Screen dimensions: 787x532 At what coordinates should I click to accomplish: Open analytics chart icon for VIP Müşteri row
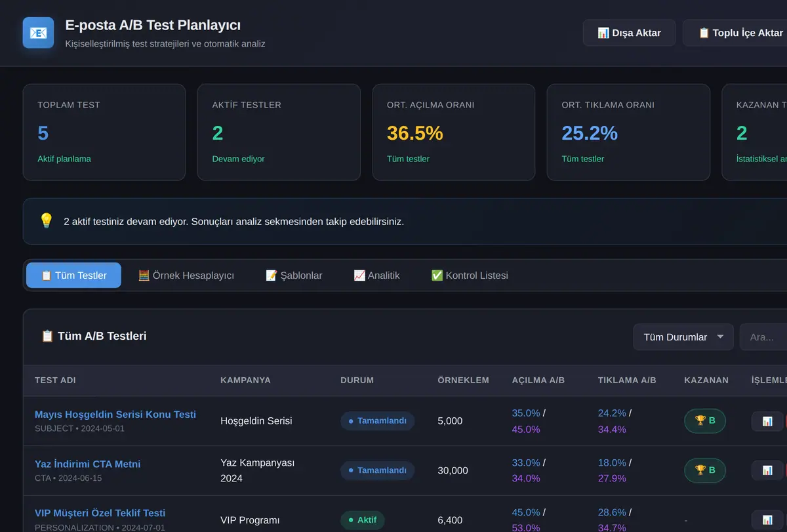point(767,520)
